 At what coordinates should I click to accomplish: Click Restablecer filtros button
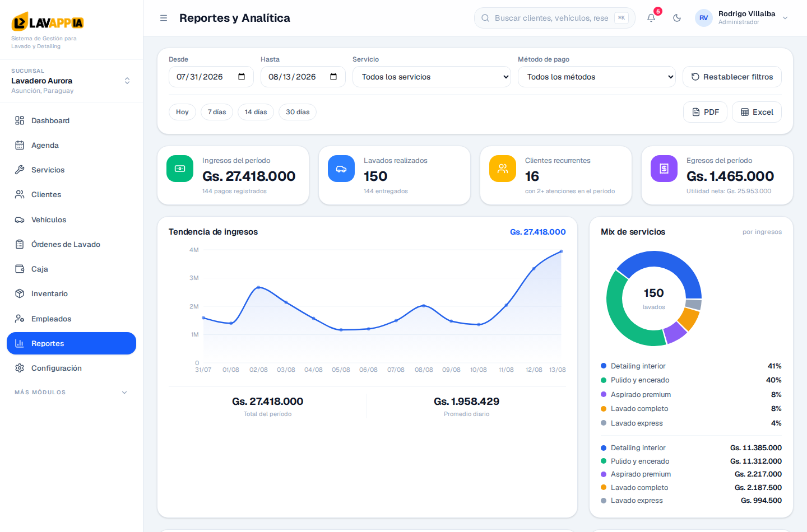tap(732, 77)
